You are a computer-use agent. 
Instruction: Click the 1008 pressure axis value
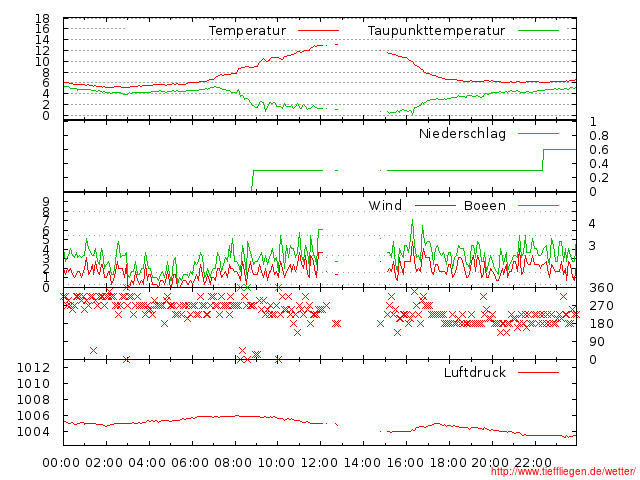coord(33,400)
